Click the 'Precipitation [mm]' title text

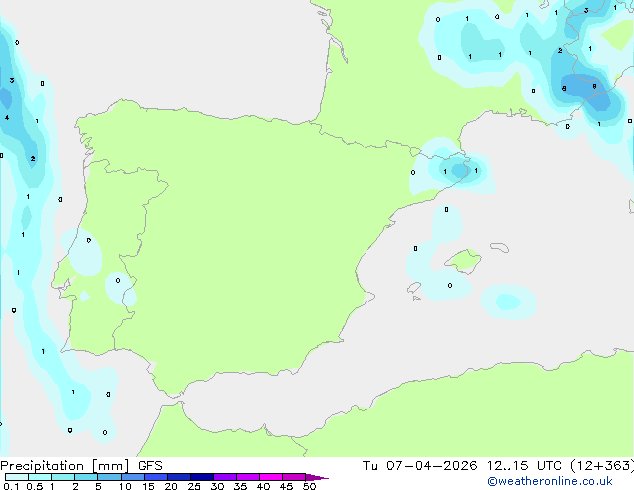coord(65,466)
